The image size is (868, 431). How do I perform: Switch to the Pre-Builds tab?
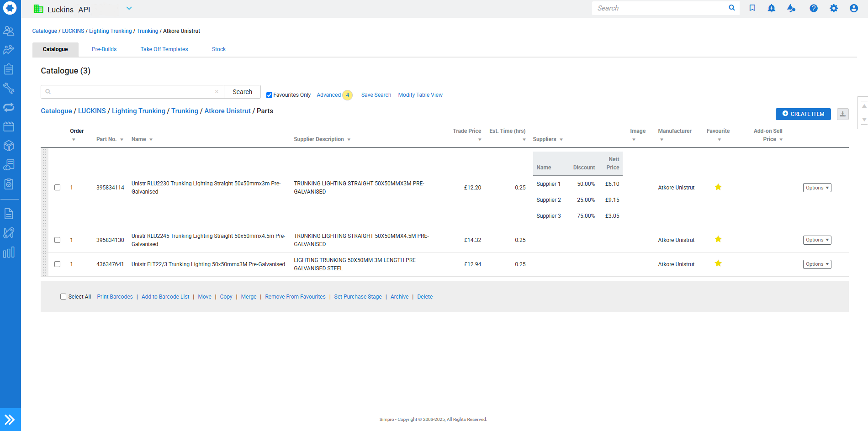tap(104, 49)
